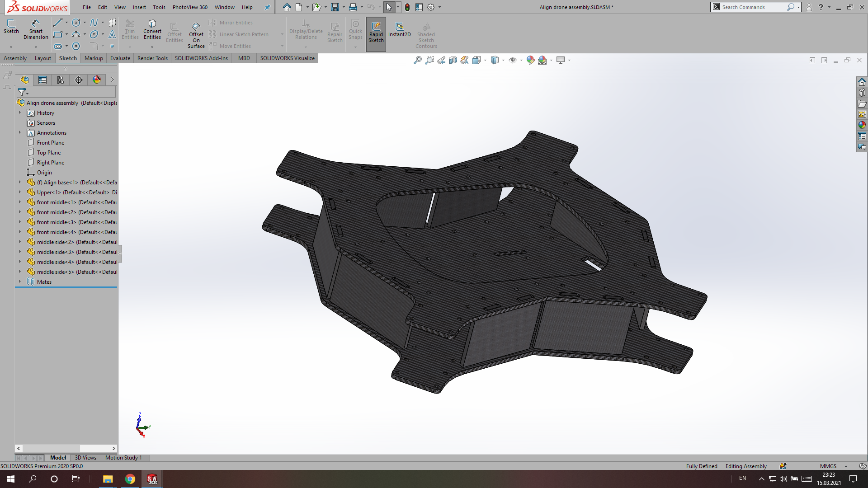Click the Dynamic Annotation Views icon
868x488 pixels.
pos(464,60)
